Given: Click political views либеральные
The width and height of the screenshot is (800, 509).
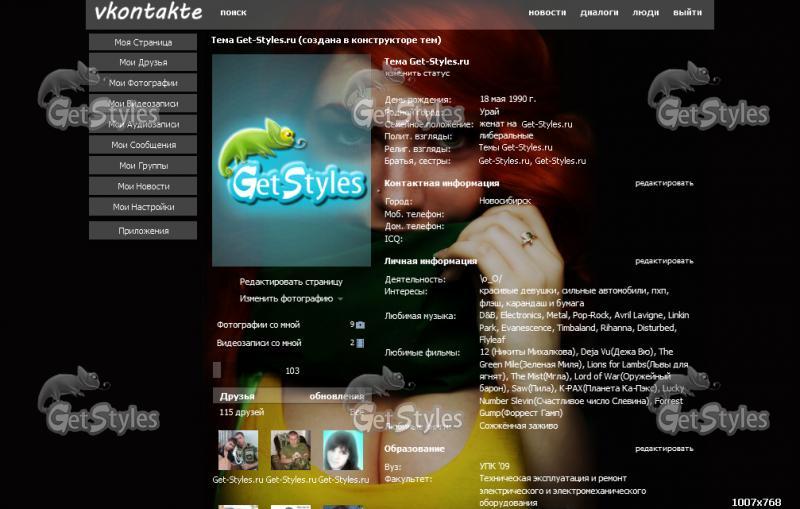Looking at the screenshot, I should pyautogui.click(x=506, y=136).
